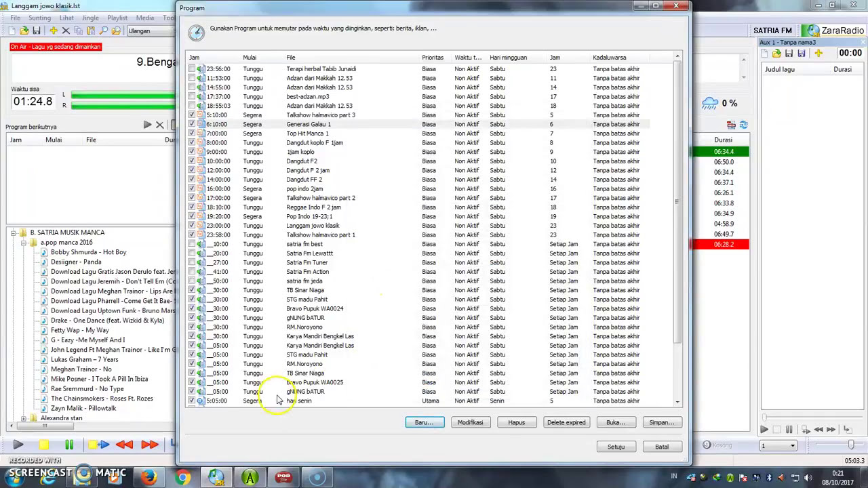Click Save As blue floppy icon in Aux 1
This screenshot has height=488, width=868.
802,54
